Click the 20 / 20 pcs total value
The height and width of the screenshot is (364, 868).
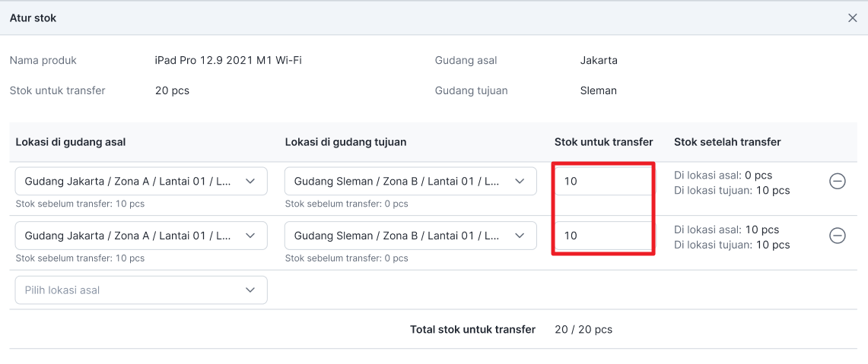[x=583, y=330]
